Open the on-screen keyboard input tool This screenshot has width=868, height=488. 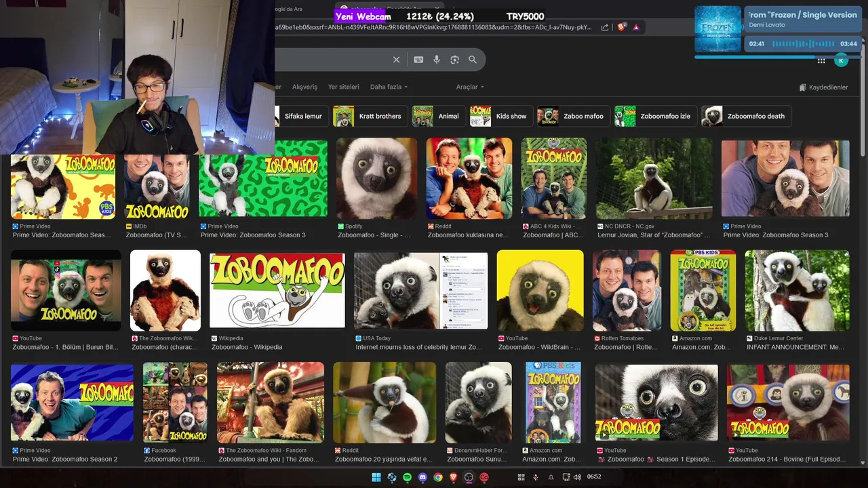coord(418,60)
